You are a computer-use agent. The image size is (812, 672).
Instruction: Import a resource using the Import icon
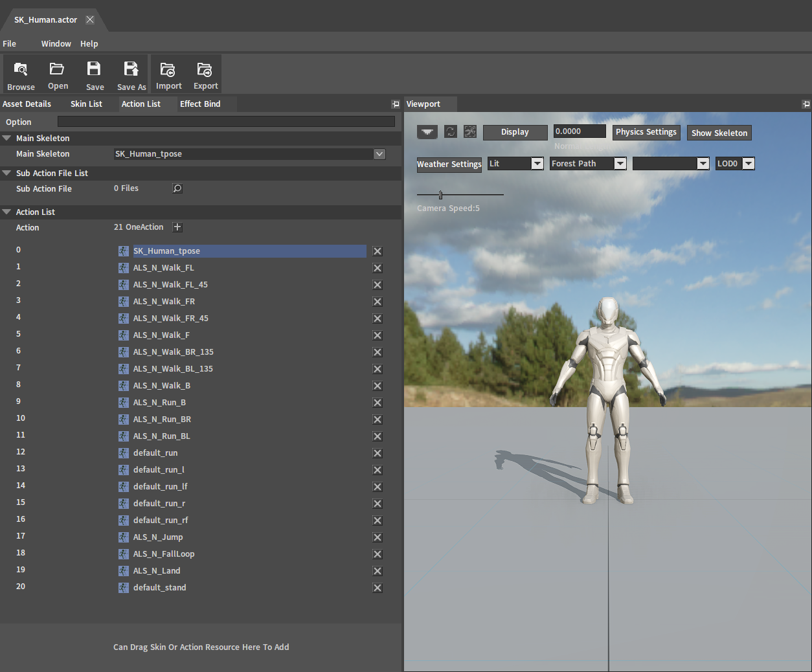[168, 74]
